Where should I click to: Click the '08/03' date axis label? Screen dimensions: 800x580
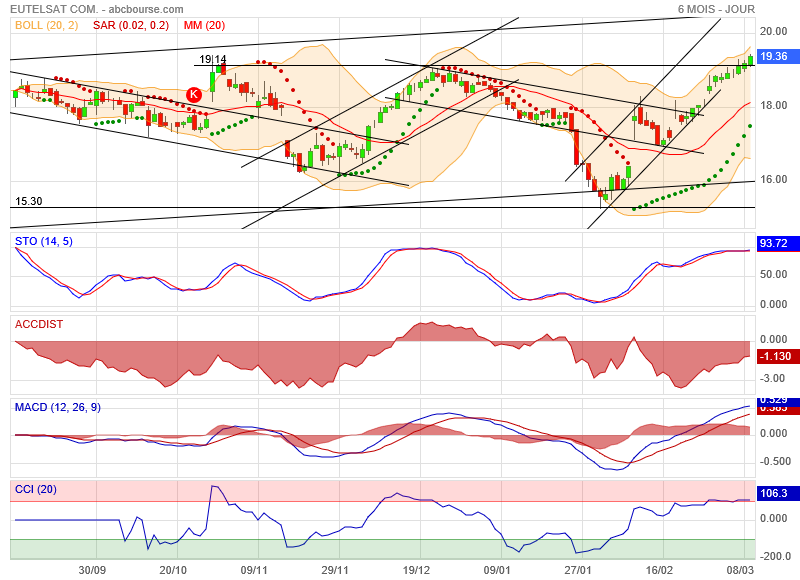pyautogui.click(x=740, y=570)
